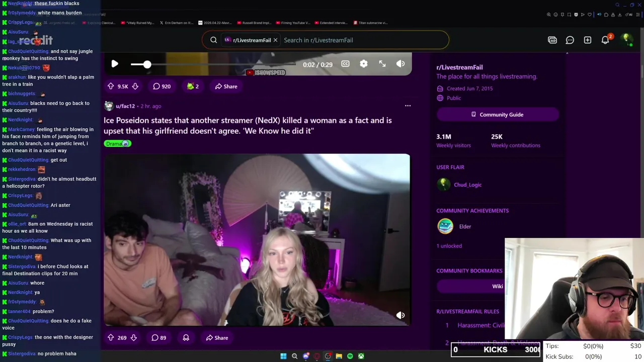Open r/LivestreamFail sidebar title
The width and height of the screenshot is (644, 362).
point(459,67)
